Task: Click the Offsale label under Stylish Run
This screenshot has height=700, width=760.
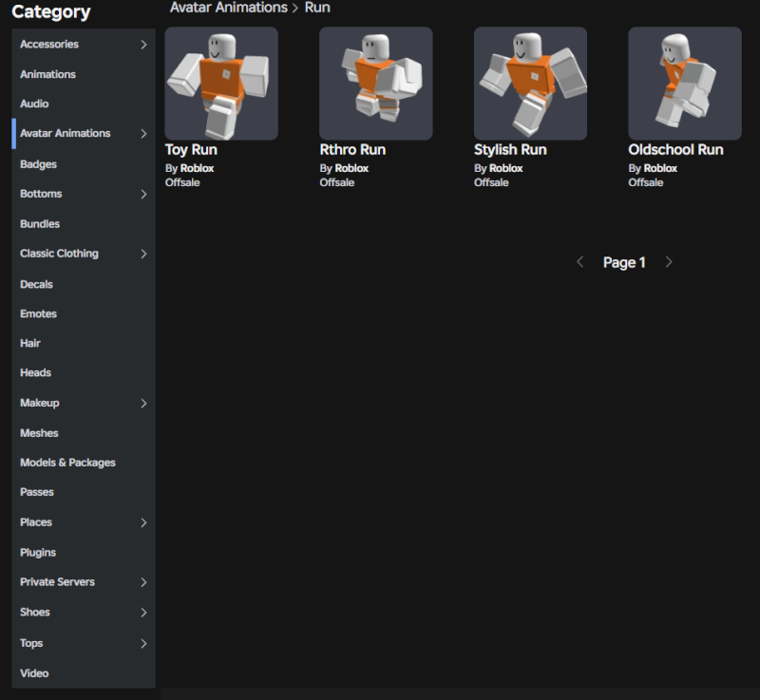Action: click(491, 182)
